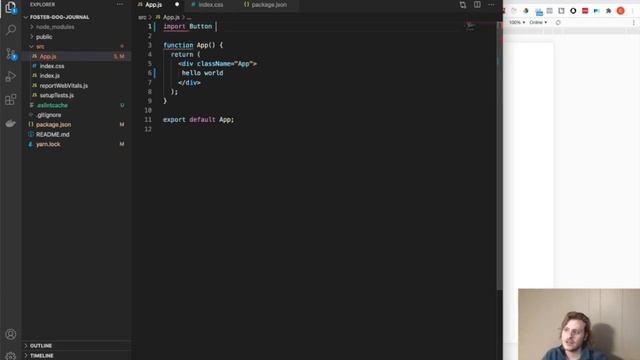Viewport: 640px width, 360px height.
Task: Split the editor to the right
Action: pos(477,4)
